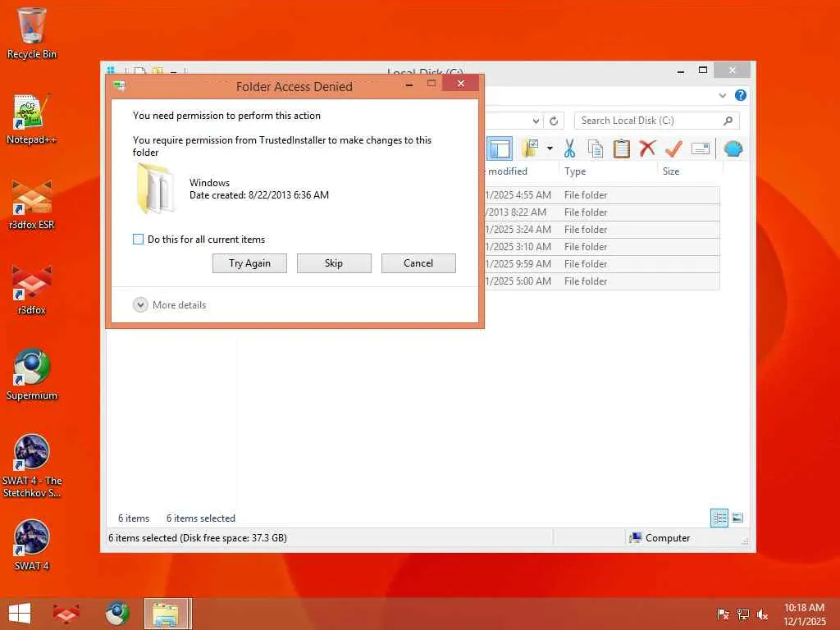Click the Skip button
The image size is (840, 630).
click(x=334, y=263)
